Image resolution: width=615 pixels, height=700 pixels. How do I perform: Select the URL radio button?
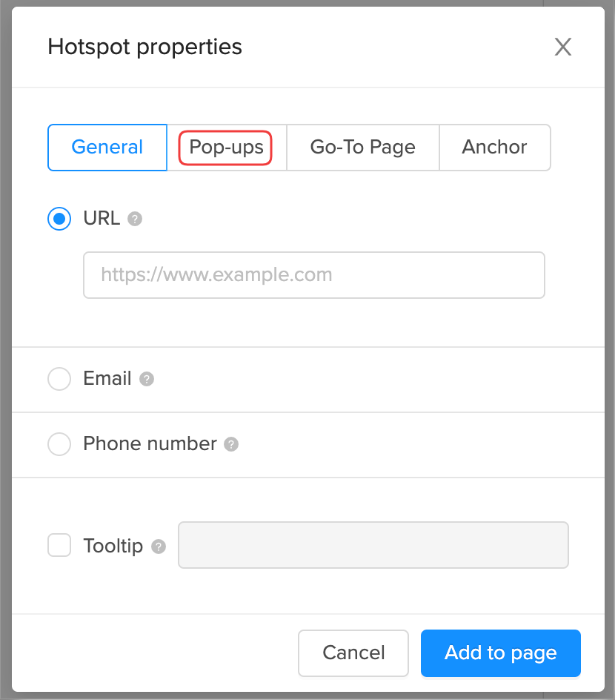click(59, 219)
